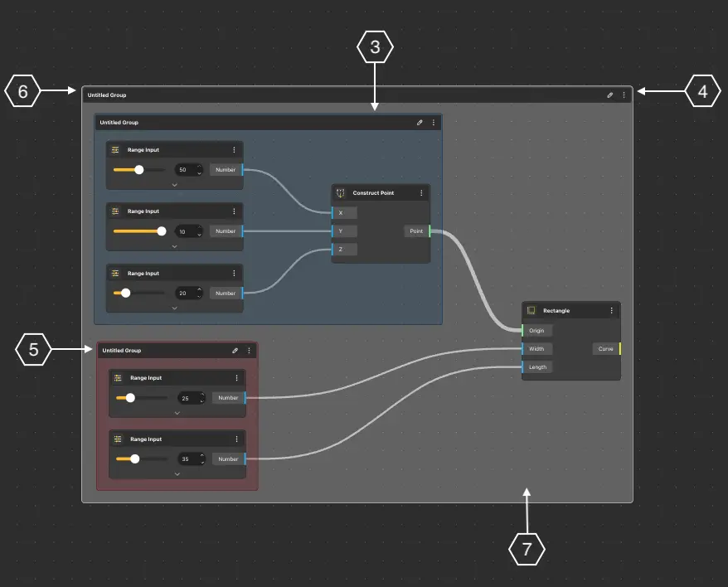Click the Range Input icon on the node valued 50
The width and height of the screenshot is (728, 587).
point(115,150)
